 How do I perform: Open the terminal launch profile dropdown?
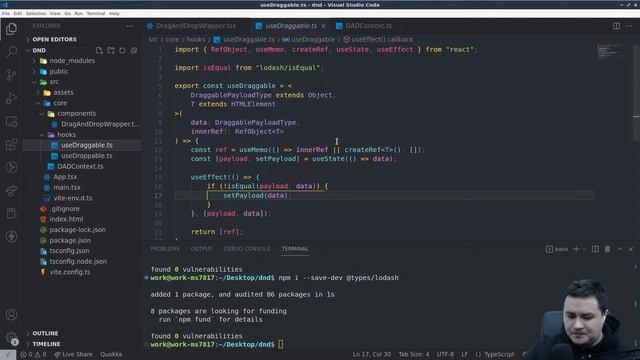[584, 249]
